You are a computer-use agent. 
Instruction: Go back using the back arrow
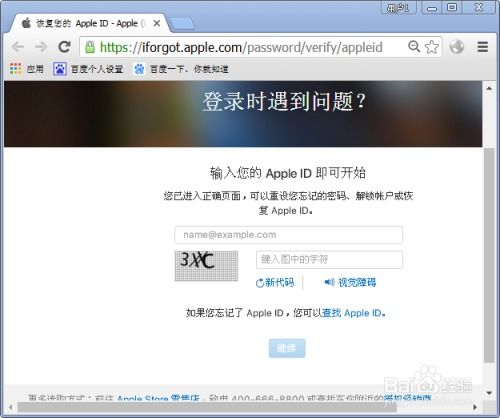18,47
